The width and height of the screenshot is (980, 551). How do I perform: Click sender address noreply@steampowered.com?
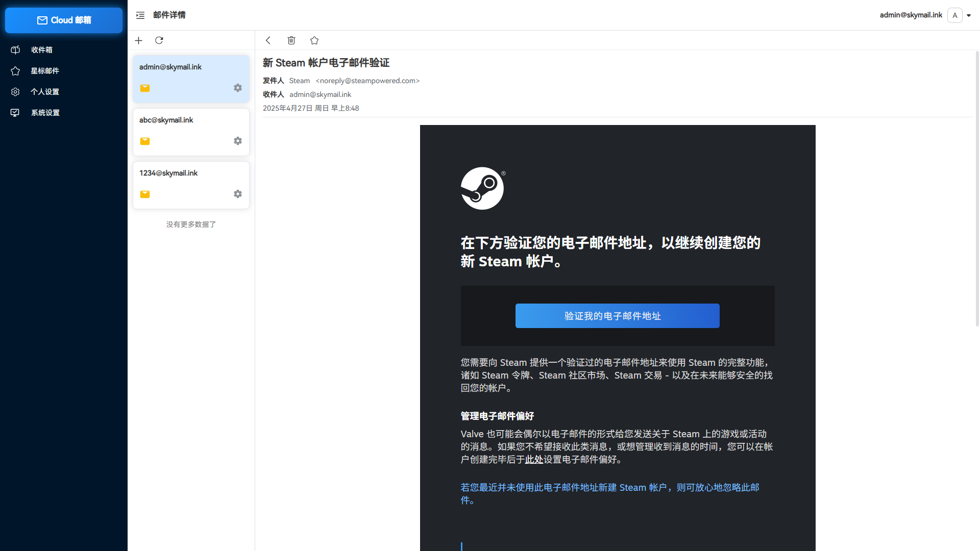point(367,81)
